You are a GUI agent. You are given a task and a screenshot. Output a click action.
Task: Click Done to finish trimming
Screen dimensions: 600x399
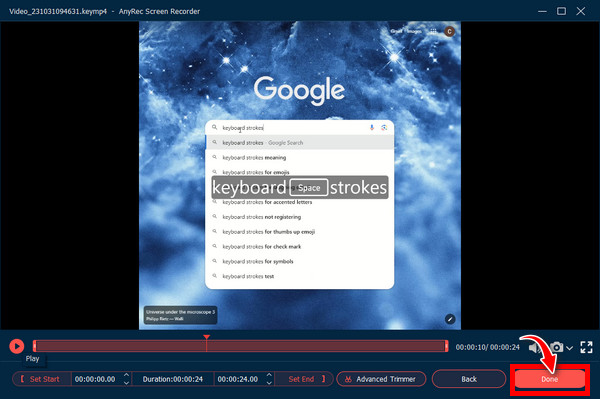click(549, 379)
